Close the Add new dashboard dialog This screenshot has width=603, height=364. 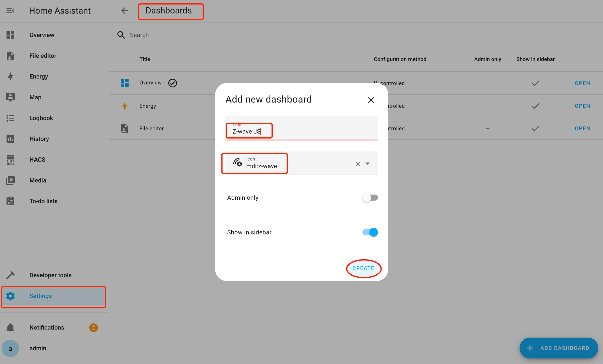[371, 100]
